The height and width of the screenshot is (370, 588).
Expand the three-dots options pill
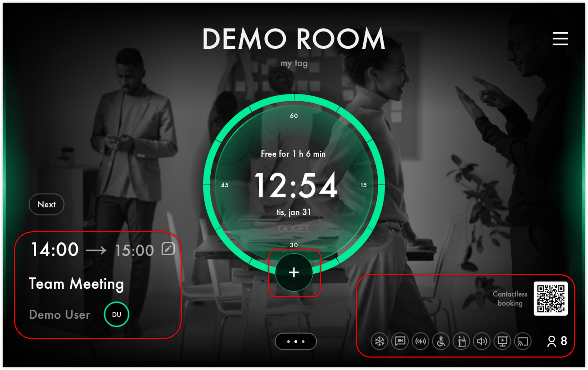tap(295, 341)
